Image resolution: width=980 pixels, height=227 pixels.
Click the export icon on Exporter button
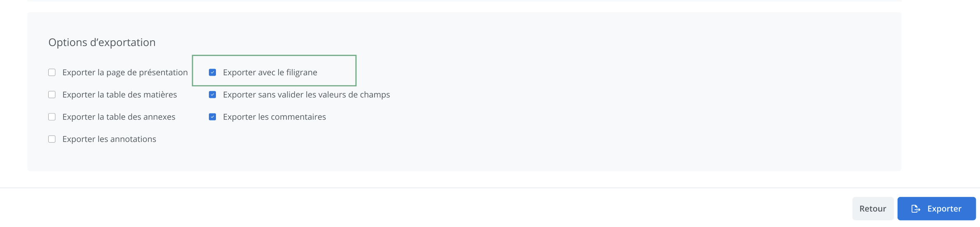tap(916, 209)
